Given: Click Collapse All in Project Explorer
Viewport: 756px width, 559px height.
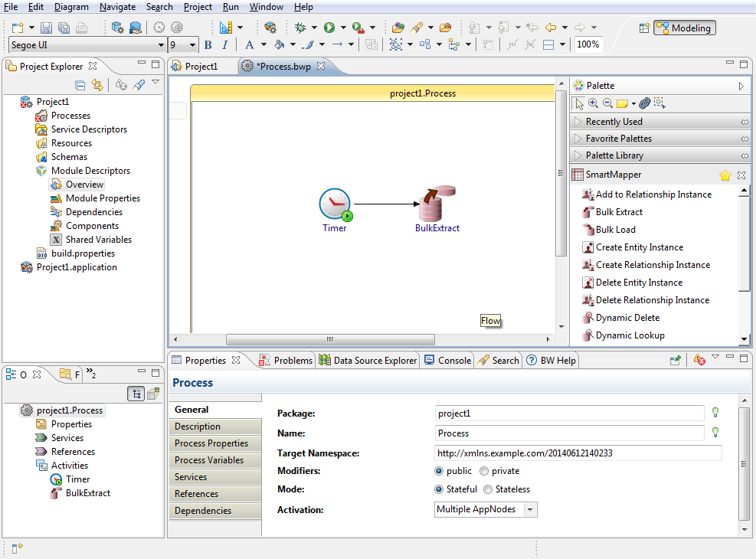Looking at the screenshot, I should (80, 85).
